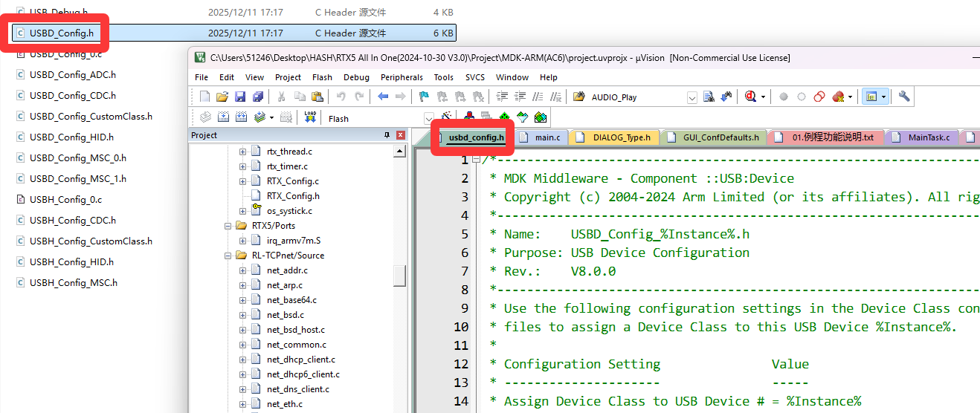Click the Save All files icon
Screen dimensions: 980x413
(x=257, y=97)
